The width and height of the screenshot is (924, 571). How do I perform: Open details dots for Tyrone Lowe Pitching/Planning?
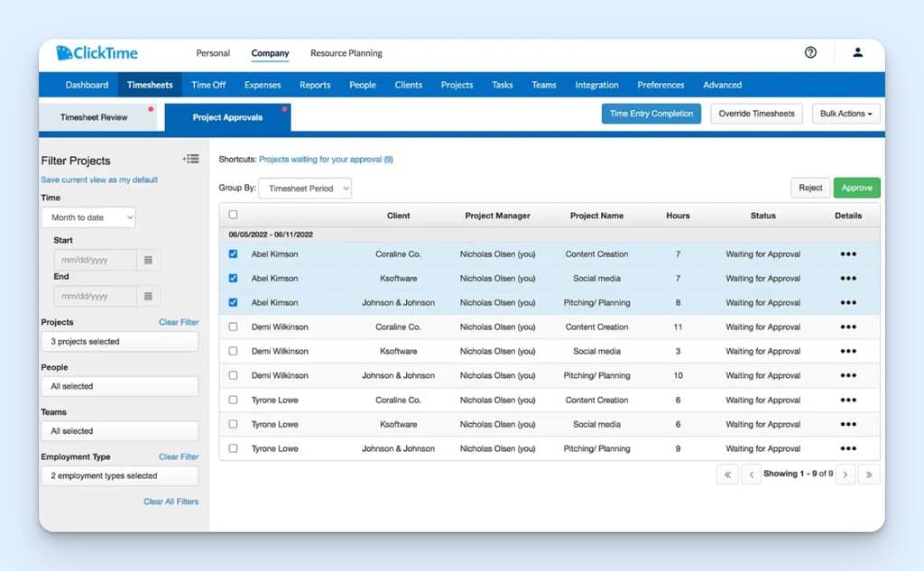[x=848, y=448]
